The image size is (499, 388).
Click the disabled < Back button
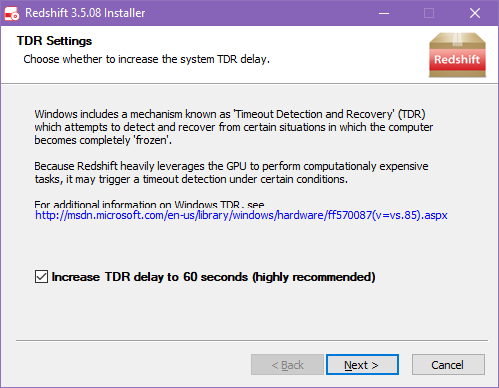287,365
